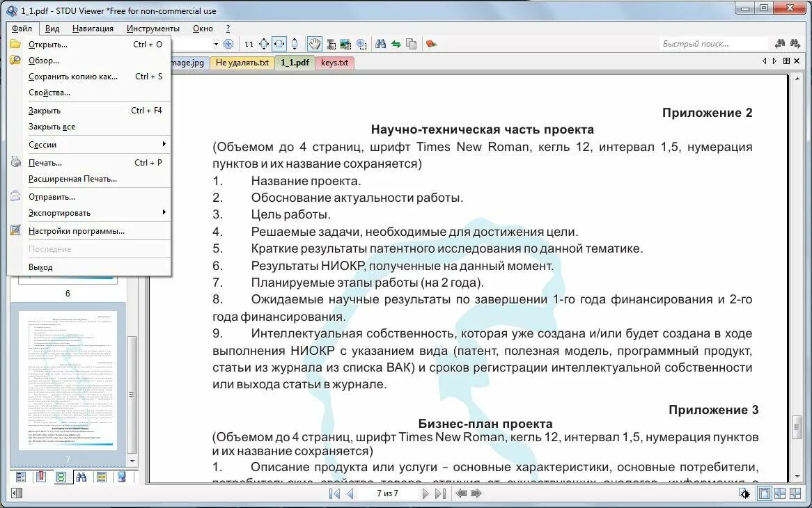This screenshot has width=812, height=508.
Task: Toggle the sidebar visibility at bottom left
Action: [x=16, y=493]
